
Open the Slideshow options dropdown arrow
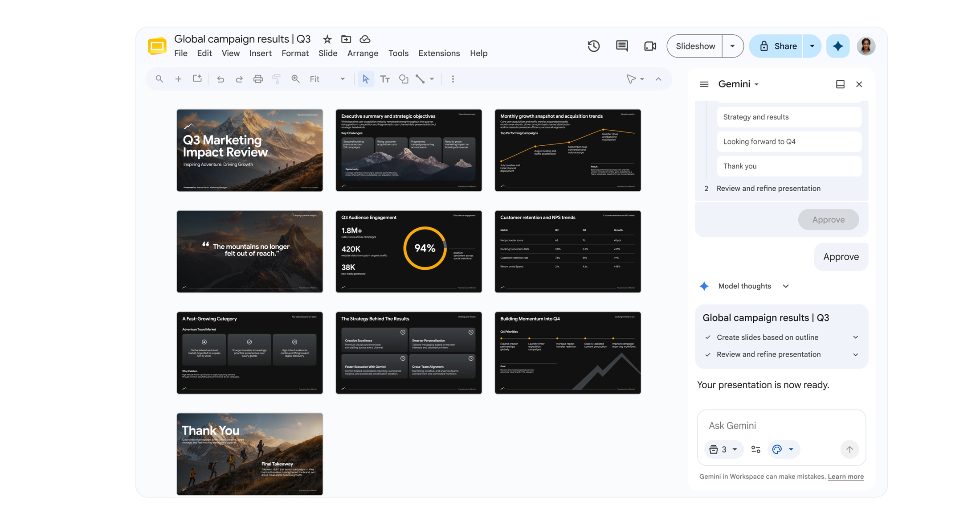732,46
